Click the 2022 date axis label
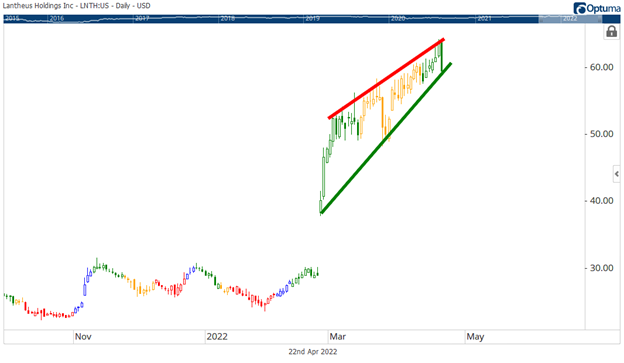The image size is (624, 363). [x=217, y=337]
